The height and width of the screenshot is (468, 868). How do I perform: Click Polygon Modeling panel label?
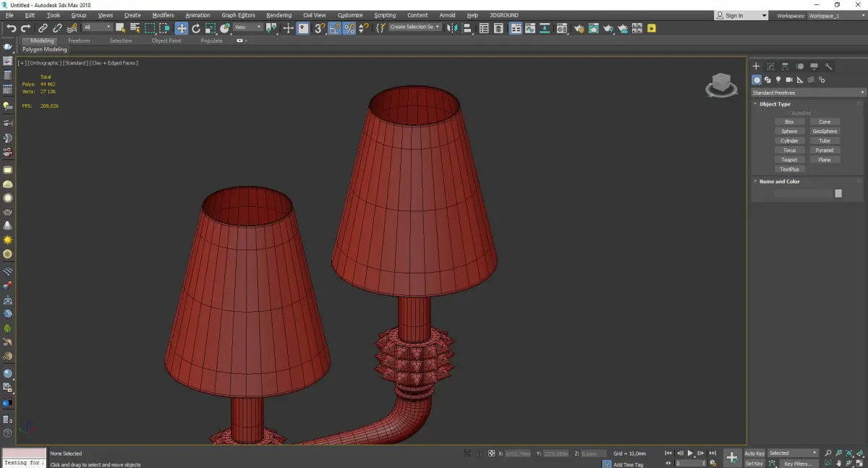[45, 50]
